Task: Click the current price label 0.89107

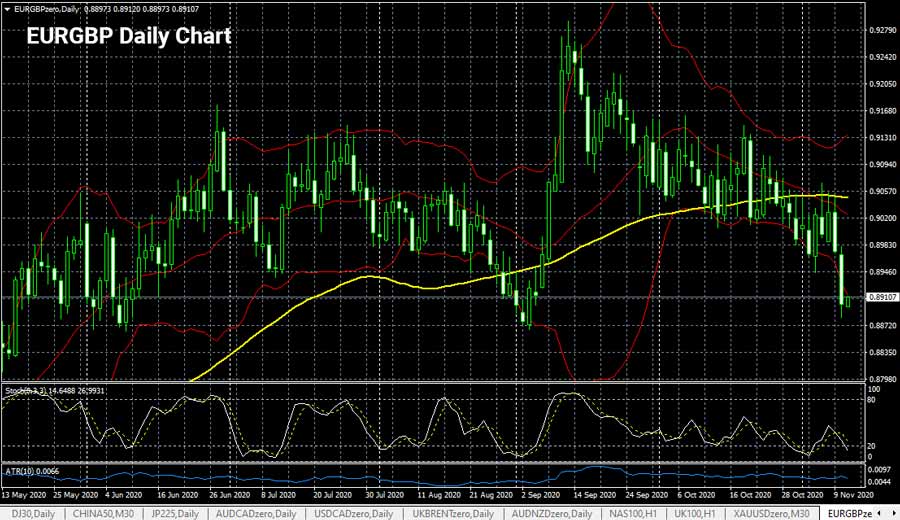Action: 883,297
